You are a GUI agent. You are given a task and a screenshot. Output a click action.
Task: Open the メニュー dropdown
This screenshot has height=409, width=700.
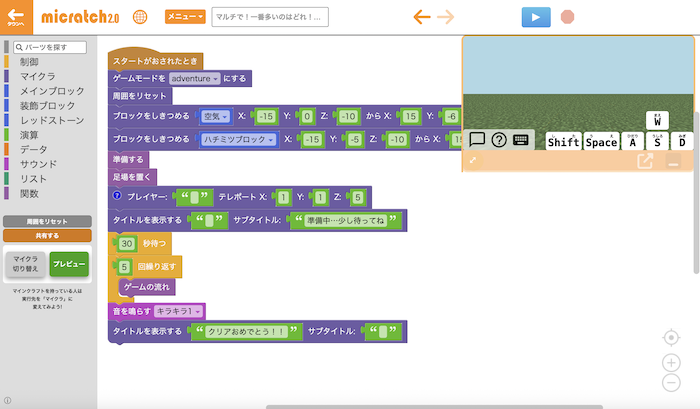tap(185, 17)
